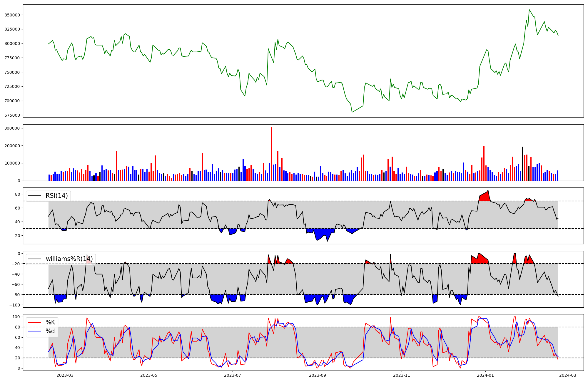Click the williams%R(14) legend label

coord(69,259)
